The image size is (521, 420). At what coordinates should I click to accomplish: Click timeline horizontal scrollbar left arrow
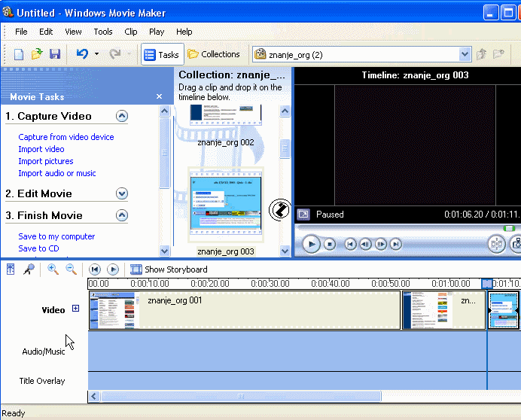pyautogui.click(x=94, y=397)
